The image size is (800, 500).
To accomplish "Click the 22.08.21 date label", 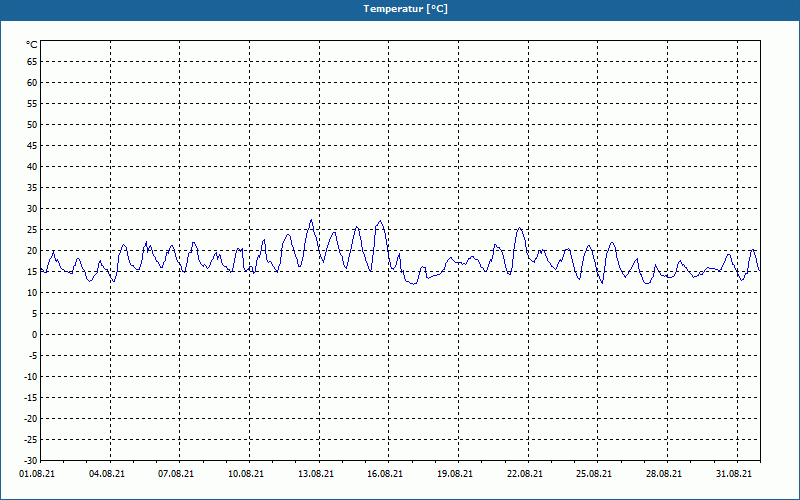I will (x=524, y=474).
